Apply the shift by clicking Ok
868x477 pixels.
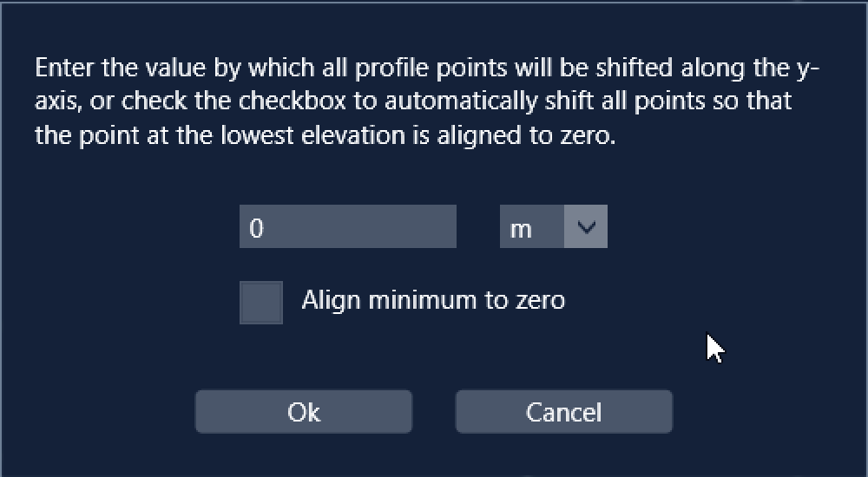tap(303, 412)
